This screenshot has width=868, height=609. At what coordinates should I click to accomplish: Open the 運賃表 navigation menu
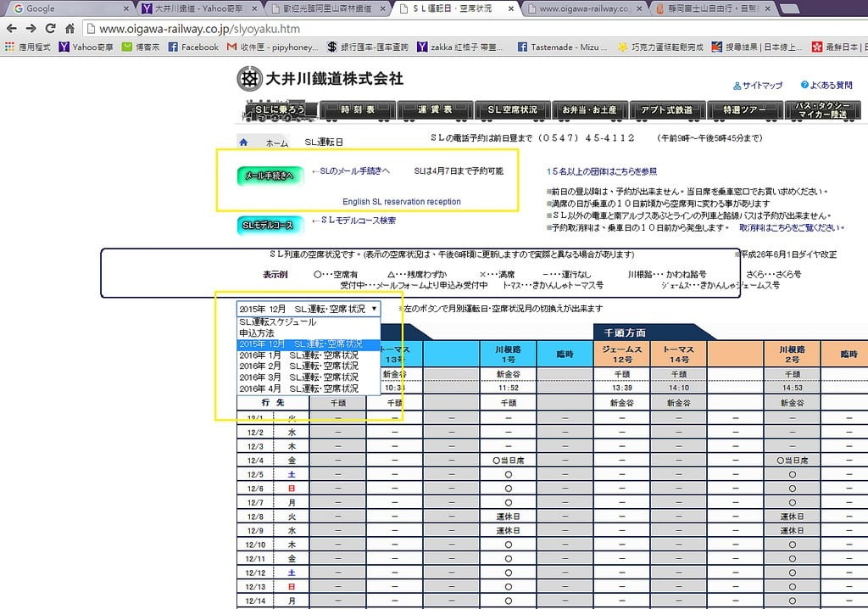click(435, 109)
